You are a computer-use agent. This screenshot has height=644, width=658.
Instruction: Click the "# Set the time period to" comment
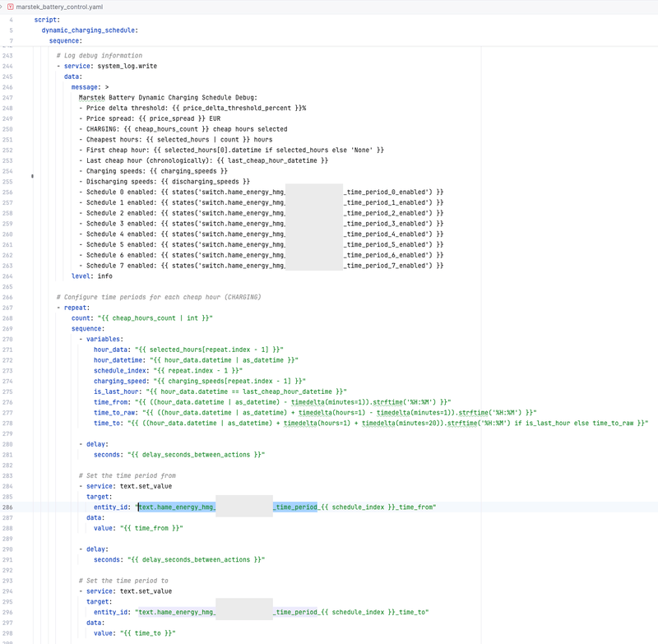[123, 581]
